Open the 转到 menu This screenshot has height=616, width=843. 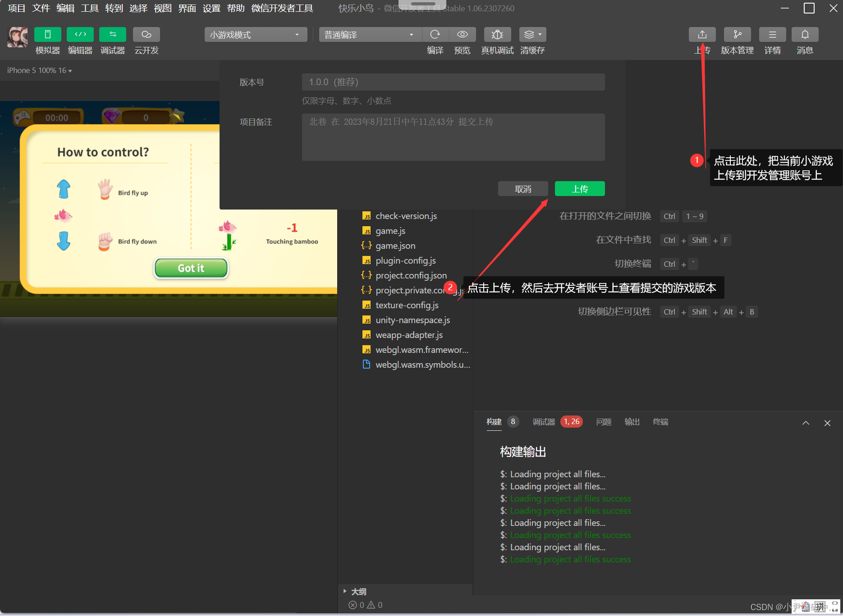(114, 8)
